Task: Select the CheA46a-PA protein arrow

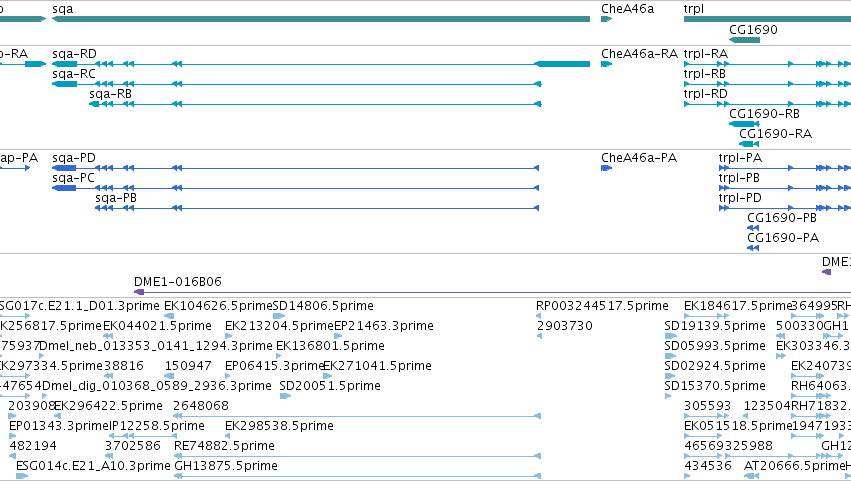Action: click(606, 168)
